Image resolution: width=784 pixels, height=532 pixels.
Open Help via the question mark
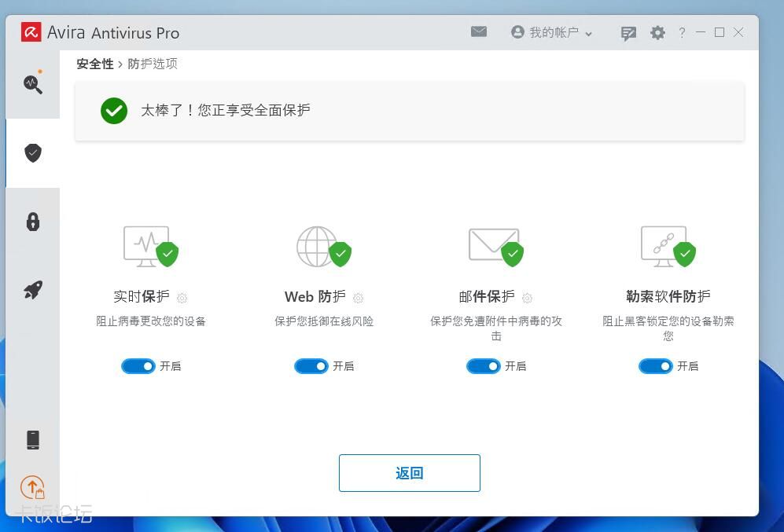click(680, 32)
